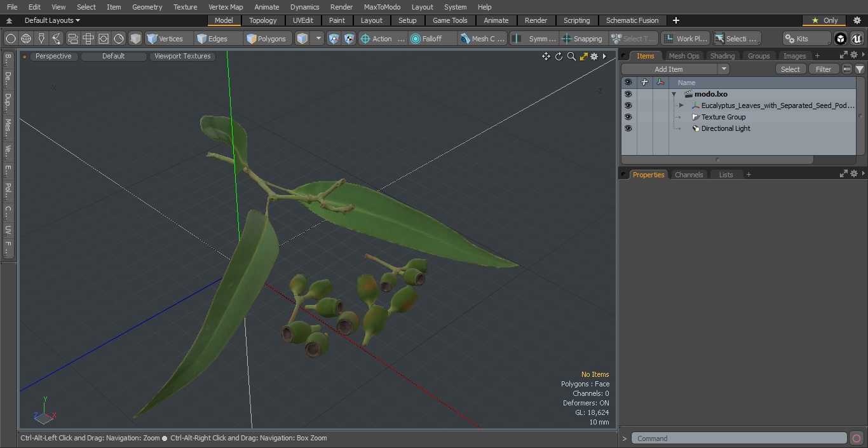
Task: Collapse the modo.lxo scene tree
Action: tap(674, 94)
